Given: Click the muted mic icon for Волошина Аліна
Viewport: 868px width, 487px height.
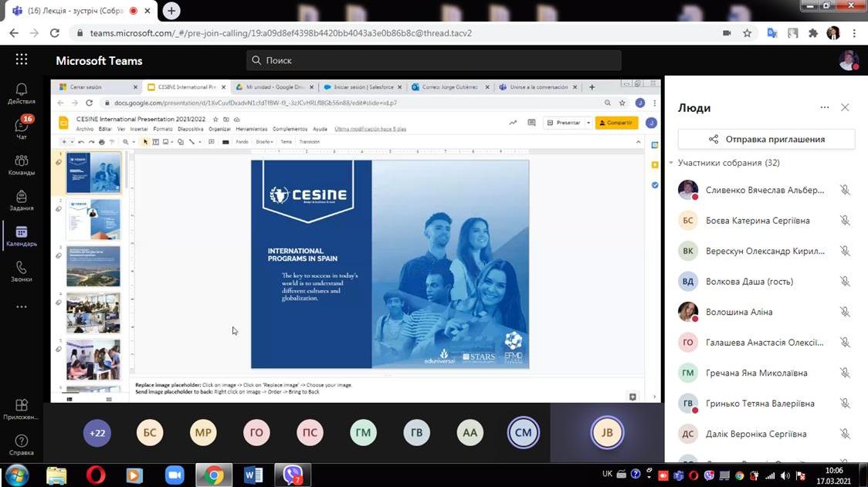Looking at the screenshot, I should pos(845,312).
